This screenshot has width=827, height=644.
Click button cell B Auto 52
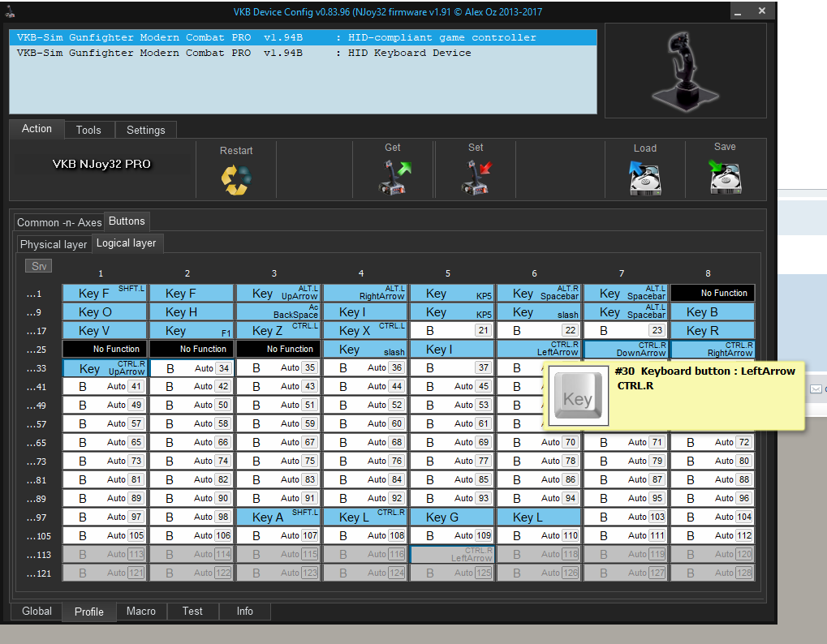tap(365, 406)
